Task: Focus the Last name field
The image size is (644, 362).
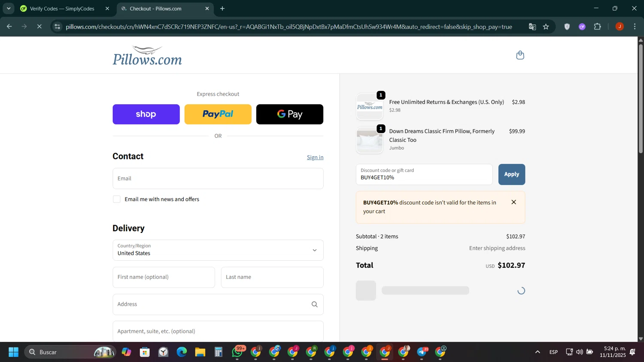Action: pyautogui.click(x=272, y=277)
